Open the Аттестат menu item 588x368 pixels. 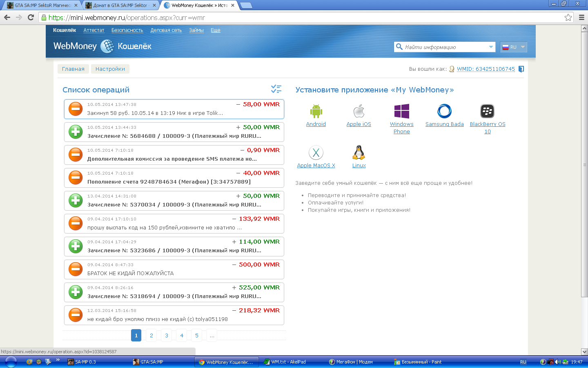point(94,30)
